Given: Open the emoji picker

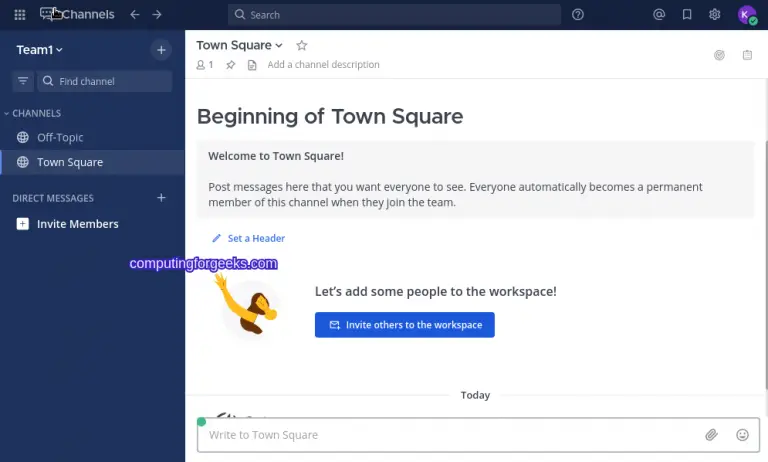Looking at the screenshot, I should (742, 435).
